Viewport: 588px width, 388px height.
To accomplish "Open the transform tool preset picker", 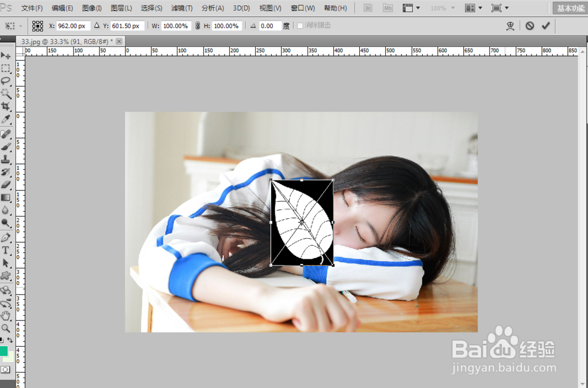I will pos(13,26).
